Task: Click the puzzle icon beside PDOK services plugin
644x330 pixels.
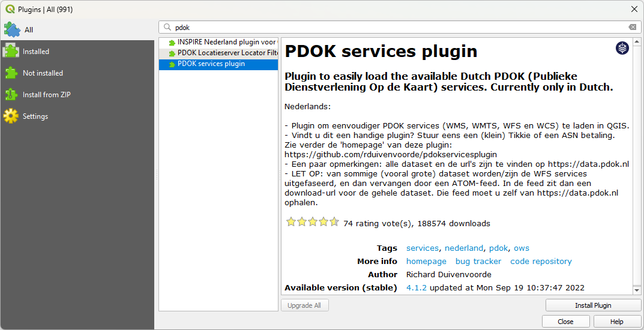Action: click(172, 64)
